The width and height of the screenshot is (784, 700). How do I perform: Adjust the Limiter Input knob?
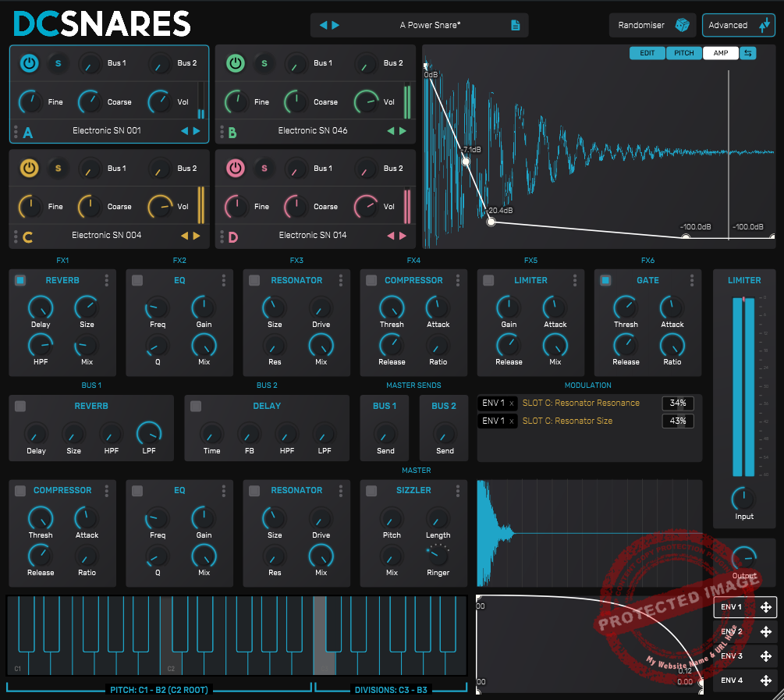(x=743, y=499)
